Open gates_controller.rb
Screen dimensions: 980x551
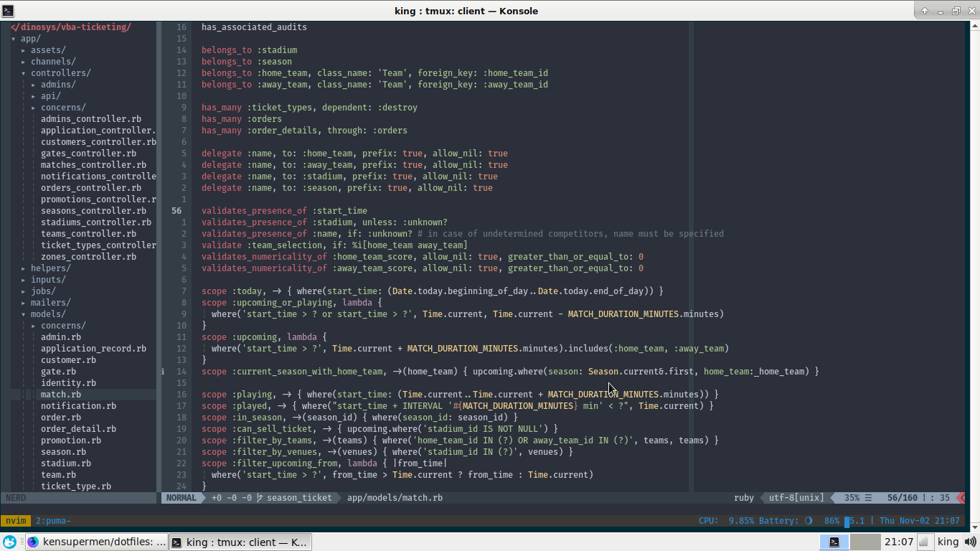pyautogui.click(x=88, y=154)
